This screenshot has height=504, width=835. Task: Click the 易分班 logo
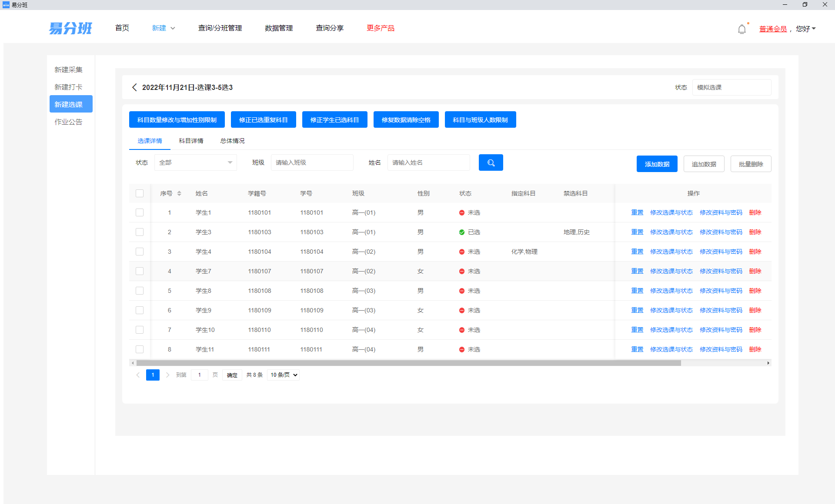click(70, 28)
